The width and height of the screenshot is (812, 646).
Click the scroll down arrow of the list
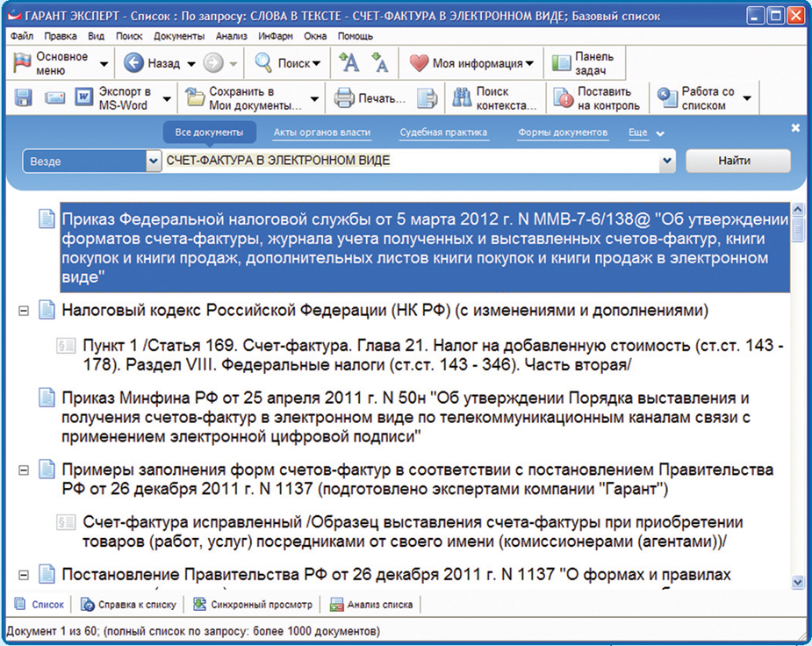tap(797, 581)
